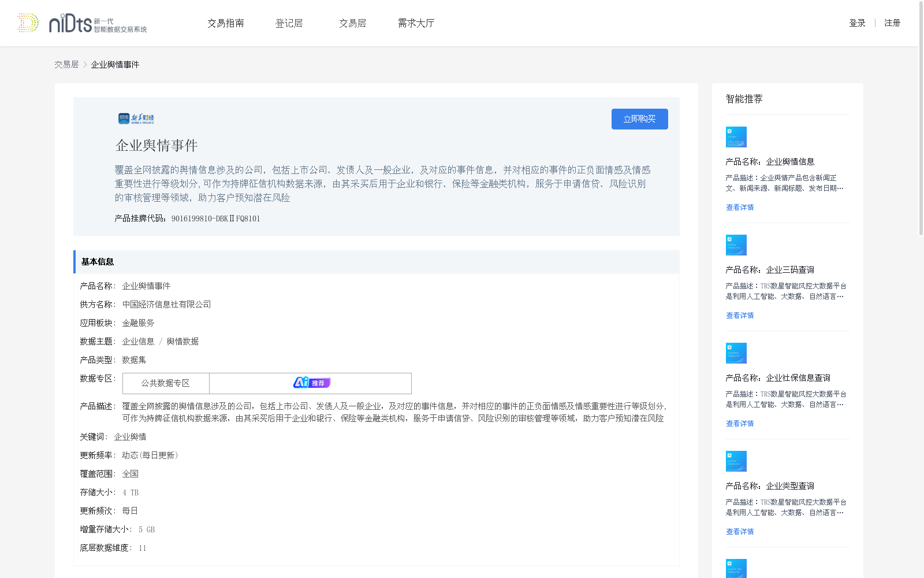Go to 交易层 in top navigation
The image size is (924, 578).
point(353,23)
